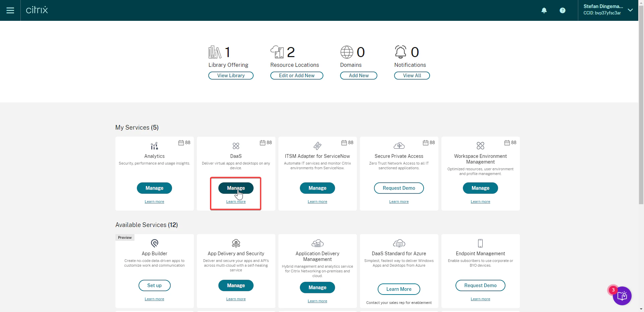
Task: Manage App Delivery and Security
Action: pyautogui.click(x=236, y=285)
